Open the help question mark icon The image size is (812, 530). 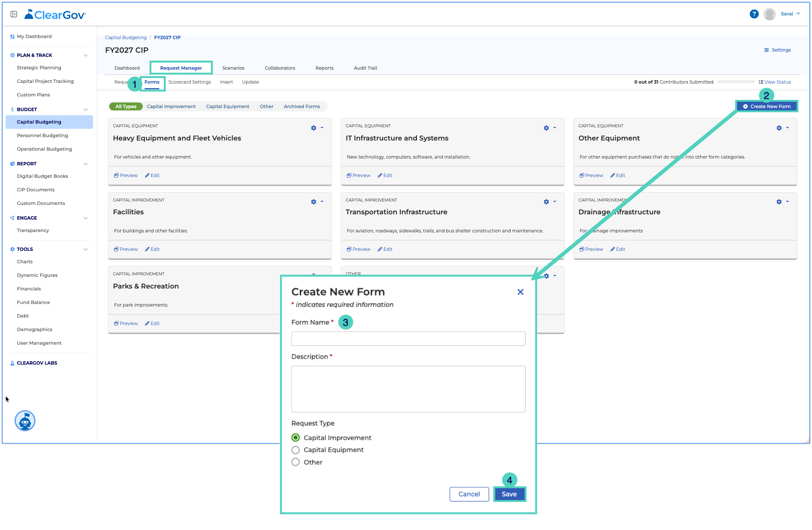pos(754,14)
